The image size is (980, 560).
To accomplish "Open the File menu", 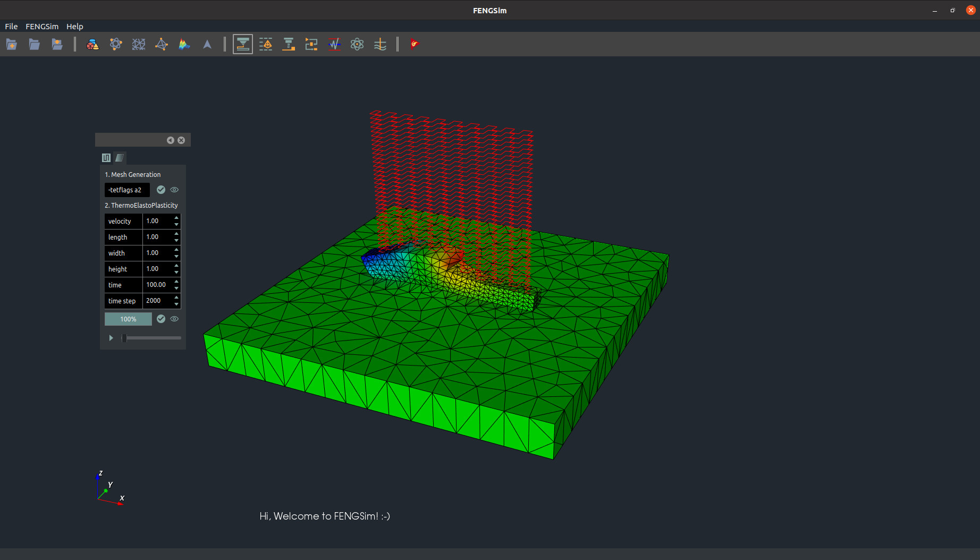I will tap(11, 27).
